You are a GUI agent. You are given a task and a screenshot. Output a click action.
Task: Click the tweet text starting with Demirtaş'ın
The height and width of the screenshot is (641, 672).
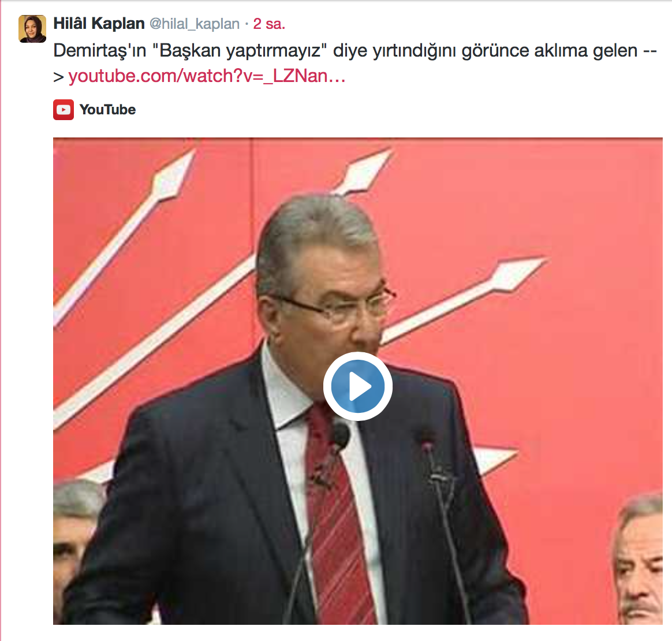[x=355, y=63]
